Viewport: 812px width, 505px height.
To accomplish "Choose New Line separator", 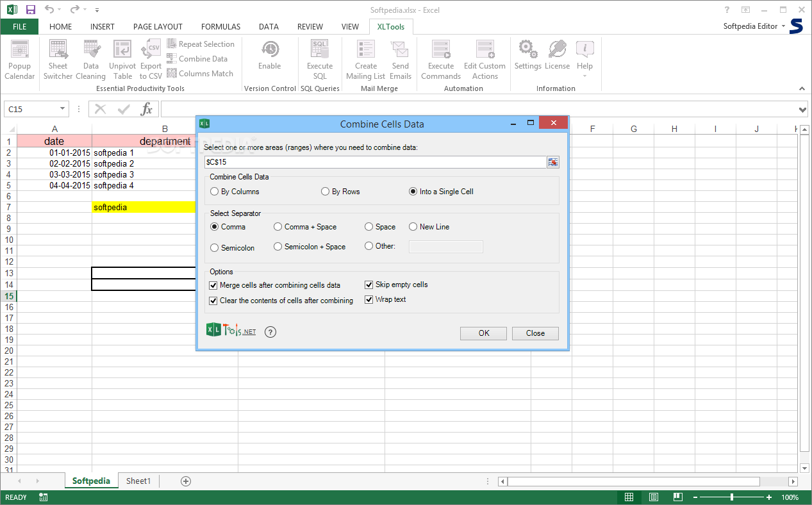I will tap(429, 227).
